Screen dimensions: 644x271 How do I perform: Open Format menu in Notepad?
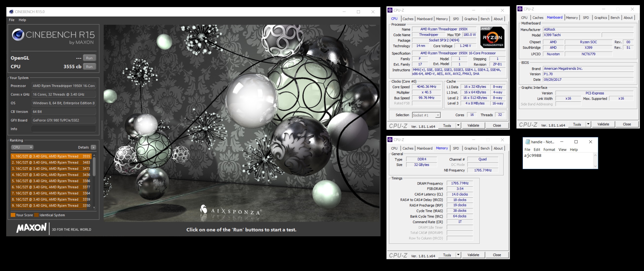(549, 150)
